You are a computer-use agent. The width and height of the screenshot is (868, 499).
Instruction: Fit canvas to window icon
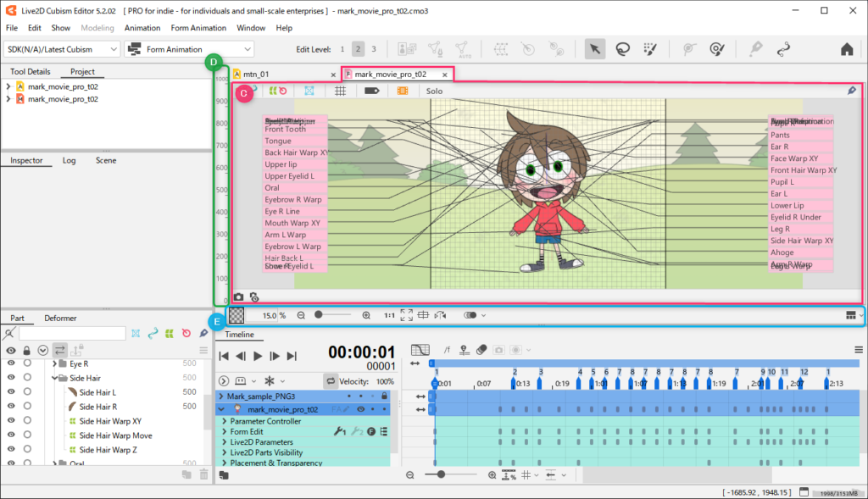[x=406, y=315]
